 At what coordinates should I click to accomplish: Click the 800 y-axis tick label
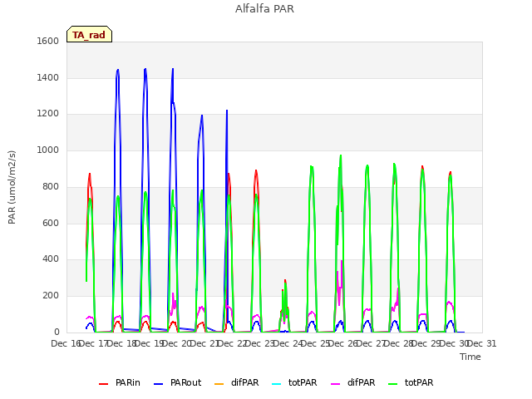pos(51,186)
